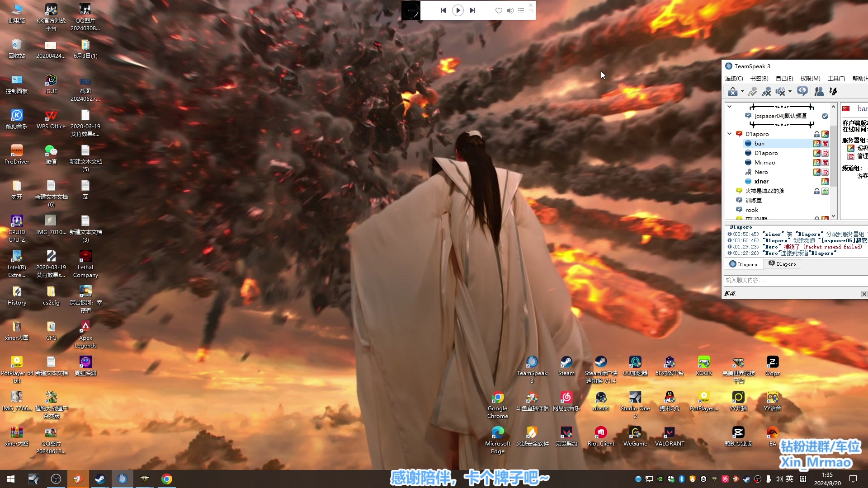The width and height of the screenshot is (868, 488).
Task: Click Steam icon on taskbar
Action: click(x=100, y=479)
